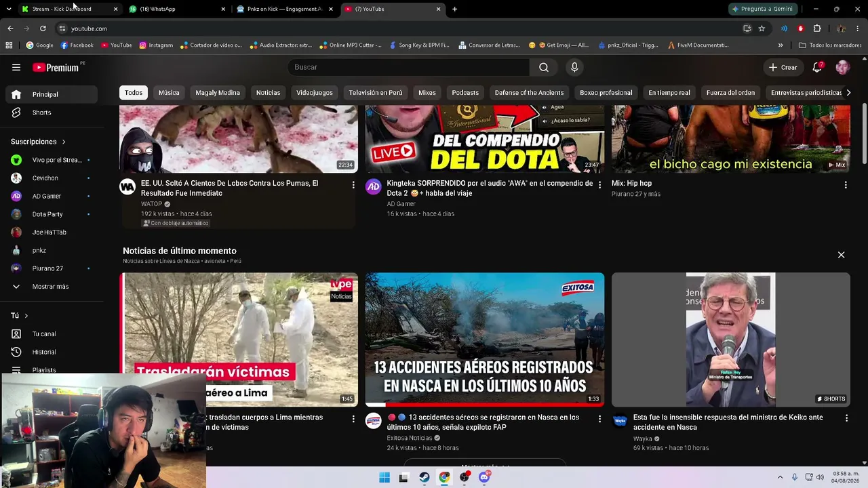868x488 pixels.
Task: Expand the Tú section chevron
Action: 26,316
